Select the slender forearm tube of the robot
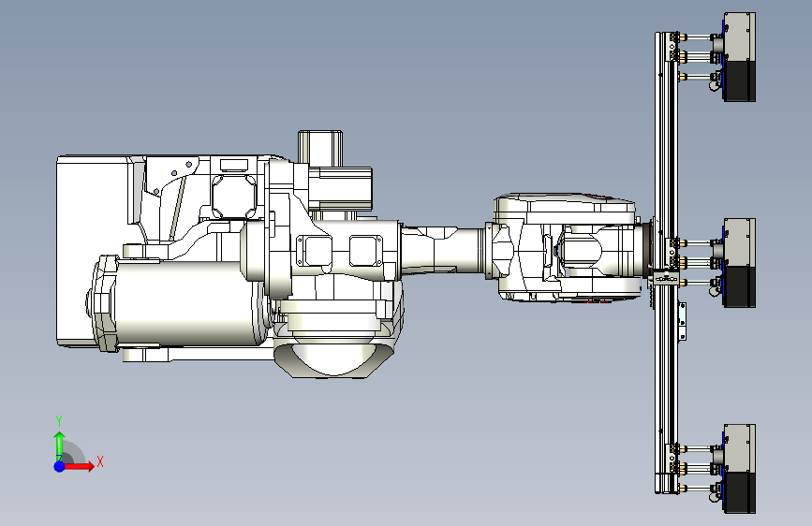 click(x=443, y=250)
